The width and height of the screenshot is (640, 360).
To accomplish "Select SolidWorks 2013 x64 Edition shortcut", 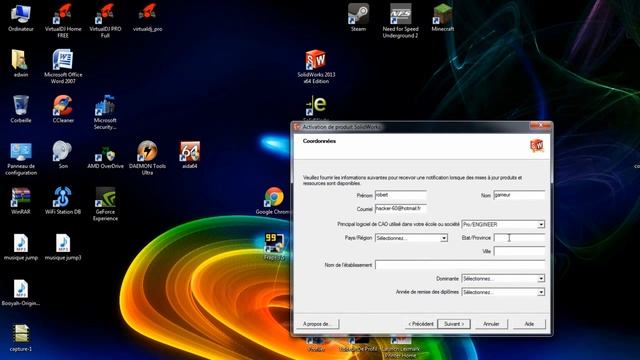I will pos(316,67).
